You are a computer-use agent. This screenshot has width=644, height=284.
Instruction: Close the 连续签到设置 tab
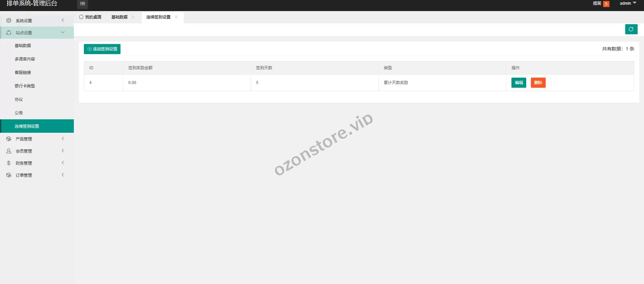click(176, 17)
